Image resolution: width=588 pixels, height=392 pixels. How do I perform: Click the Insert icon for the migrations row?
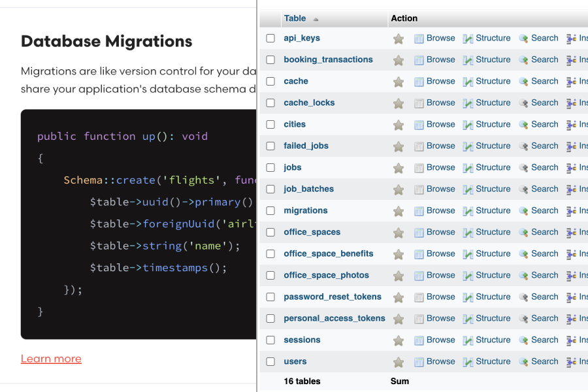pos(571,211)
